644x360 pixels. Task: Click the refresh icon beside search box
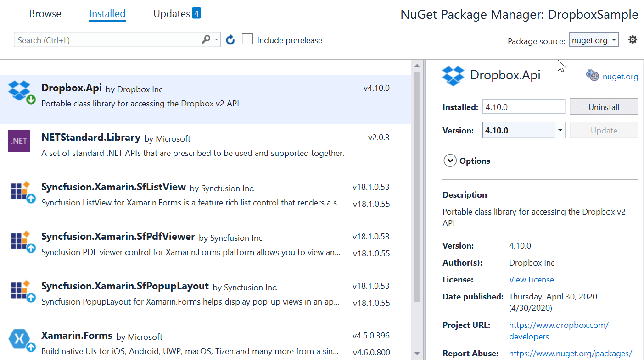230,40
